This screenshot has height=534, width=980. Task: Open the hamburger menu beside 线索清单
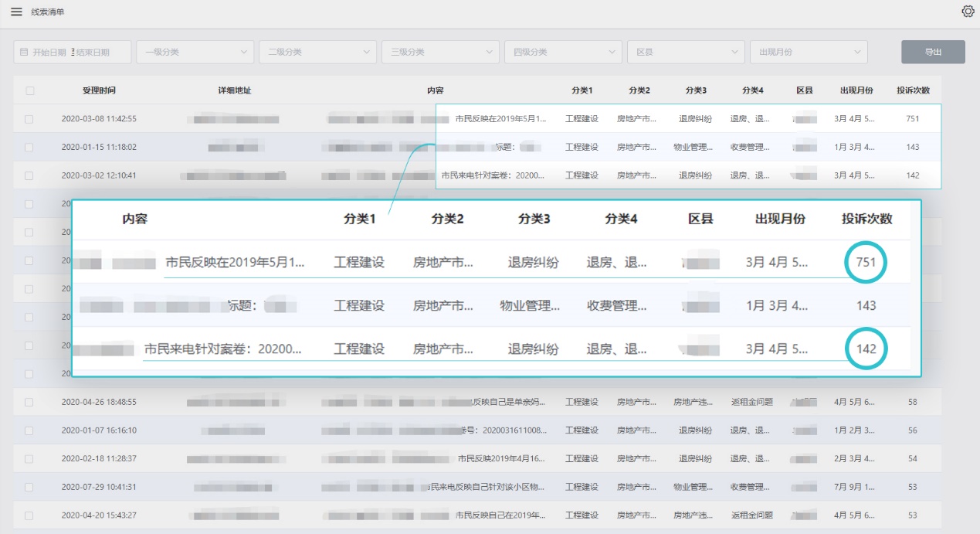point(16,12)
